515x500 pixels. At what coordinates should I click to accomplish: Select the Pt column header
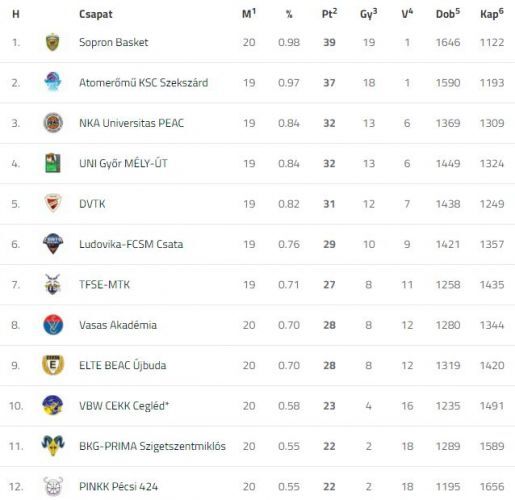329,14
